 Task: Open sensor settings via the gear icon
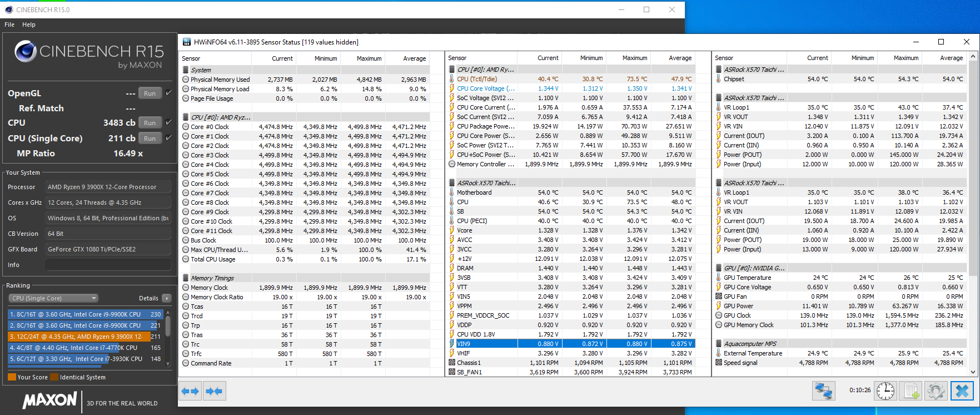936,391
